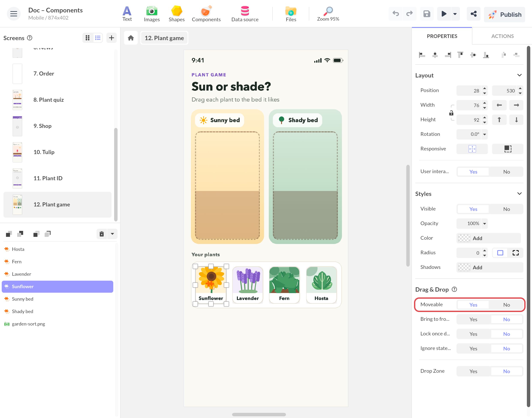The height and width of the screenshot is (418, 532).
Task: Set User interaction to No
Action: pyautogui.click(x=506, y=172)
